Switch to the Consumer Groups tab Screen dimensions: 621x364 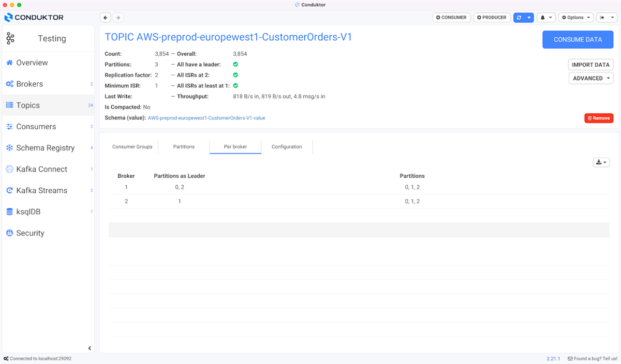(132, 147)
